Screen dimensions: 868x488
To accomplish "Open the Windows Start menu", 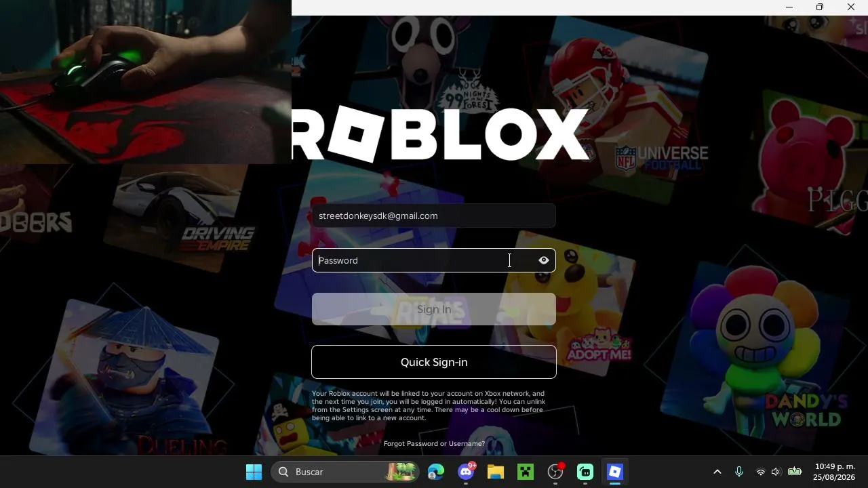I will 254,472.
